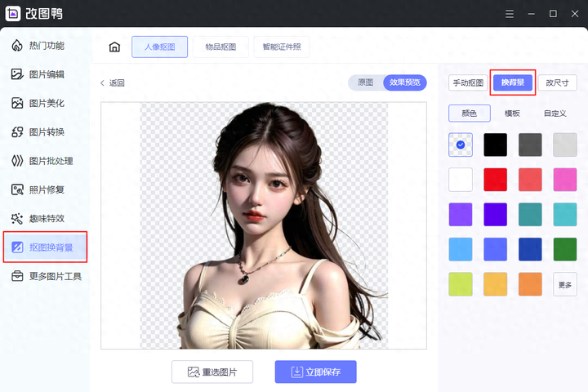Switch to 物品抠图 tab
588x392 pixels.
click(220, 47)
